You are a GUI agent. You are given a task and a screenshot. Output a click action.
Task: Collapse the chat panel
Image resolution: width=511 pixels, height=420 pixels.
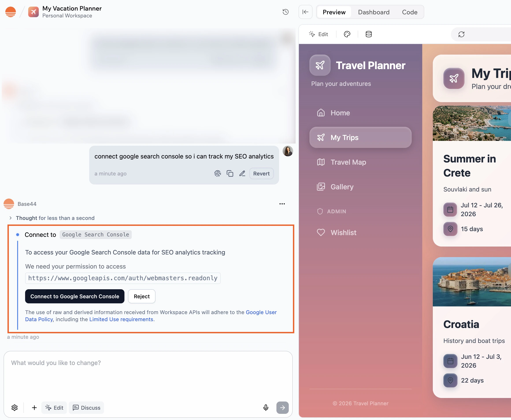(305, 12)
